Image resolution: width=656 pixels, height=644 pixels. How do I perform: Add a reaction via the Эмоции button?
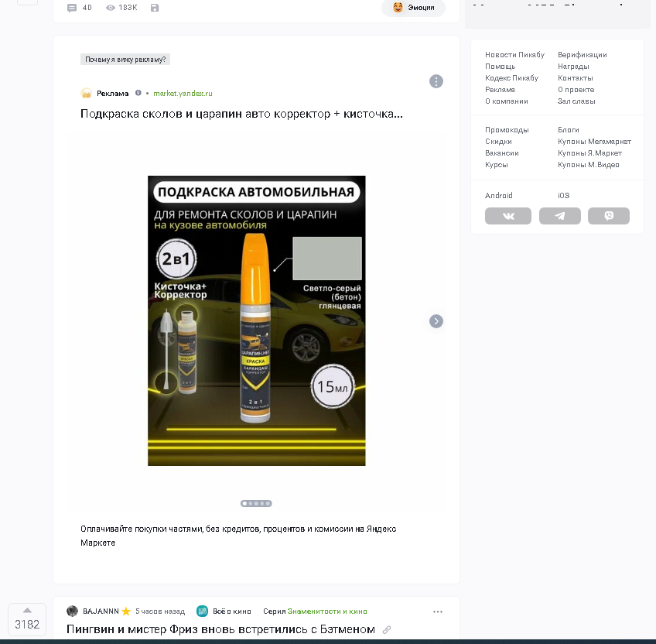coord(413,8)
